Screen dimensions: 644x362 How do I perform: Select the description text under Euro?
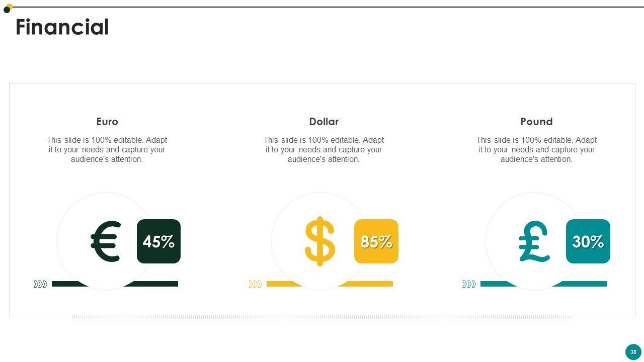[x=107, y=149]
